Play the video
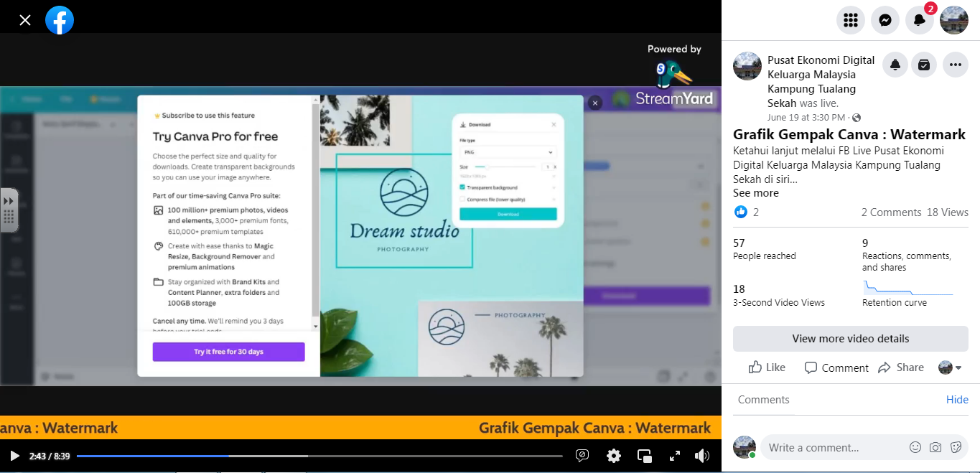 pos(14,456)
